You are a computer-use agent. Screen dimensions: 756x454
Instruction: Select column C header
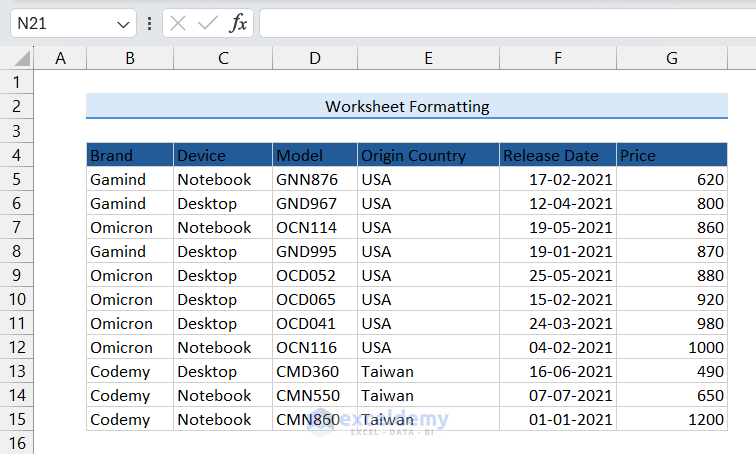point(223,58)
